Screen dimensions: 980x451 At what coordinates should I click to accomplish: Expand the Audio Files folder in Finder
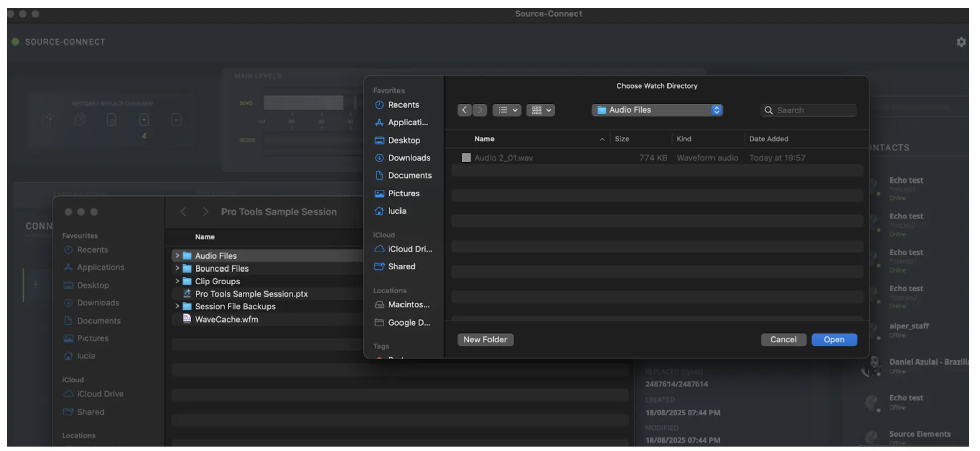point(177,256)
